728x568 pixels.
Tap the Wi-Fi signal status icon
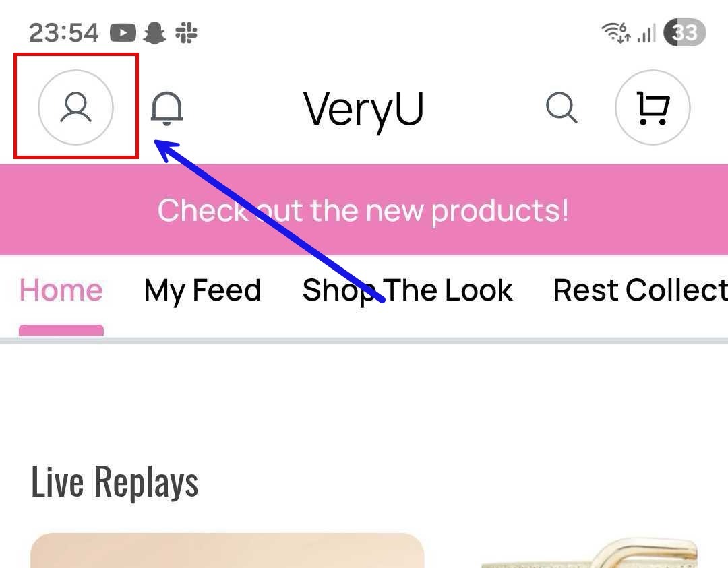[x=616, y=32]
